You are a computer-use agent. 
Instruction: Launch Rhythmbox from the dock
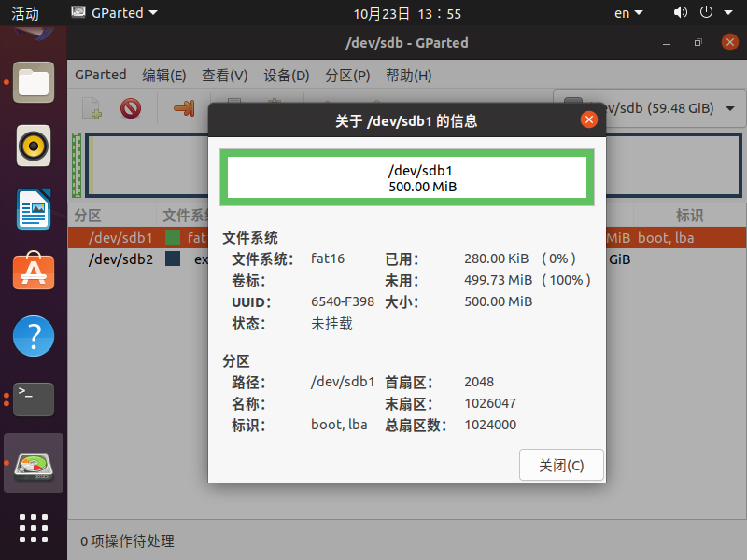tap(34, 146)
